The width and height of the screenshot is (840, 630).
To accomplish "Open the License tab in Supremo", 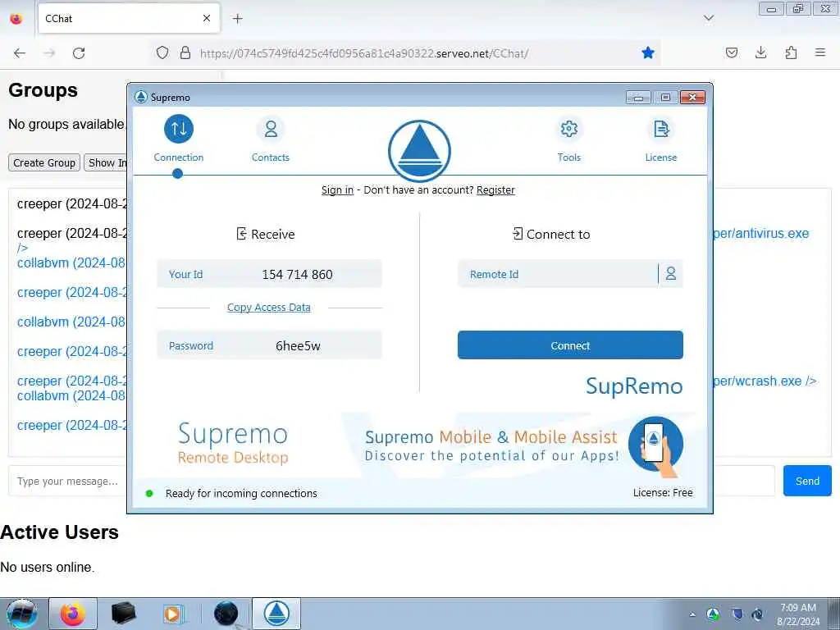I will [661, 139].
